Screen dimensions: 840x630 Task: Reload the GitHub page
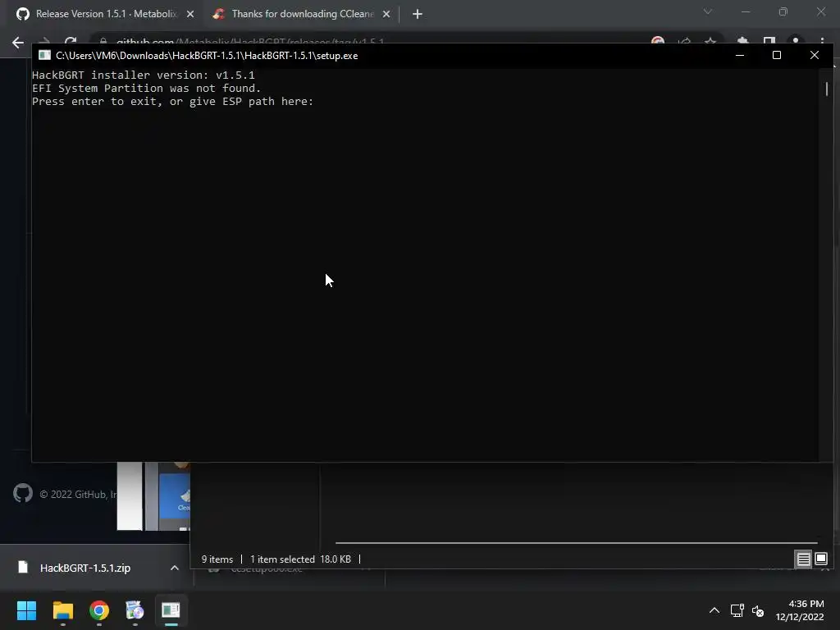tap(71, 41)
